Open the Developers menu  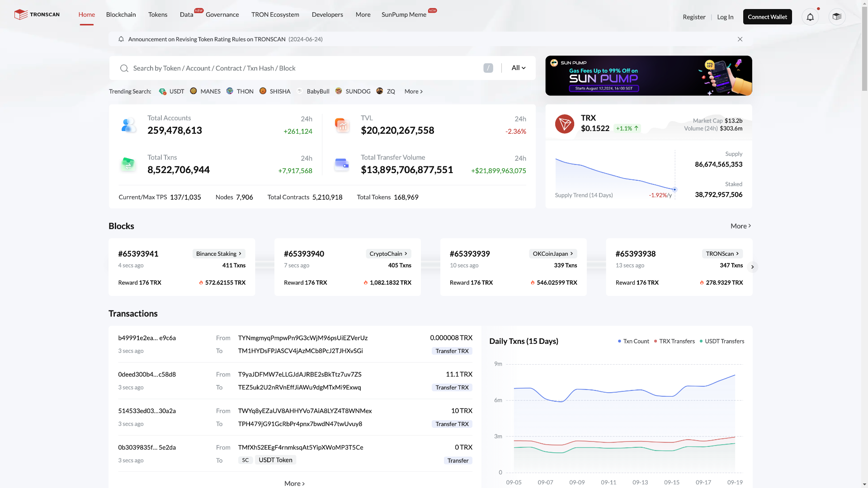[327, 14]
